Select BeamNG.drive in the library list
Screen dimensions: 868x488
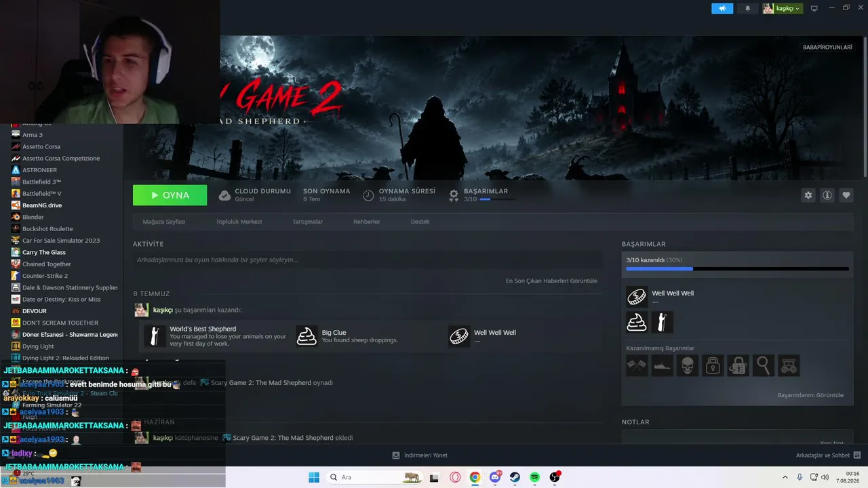[x=42, y=205]
